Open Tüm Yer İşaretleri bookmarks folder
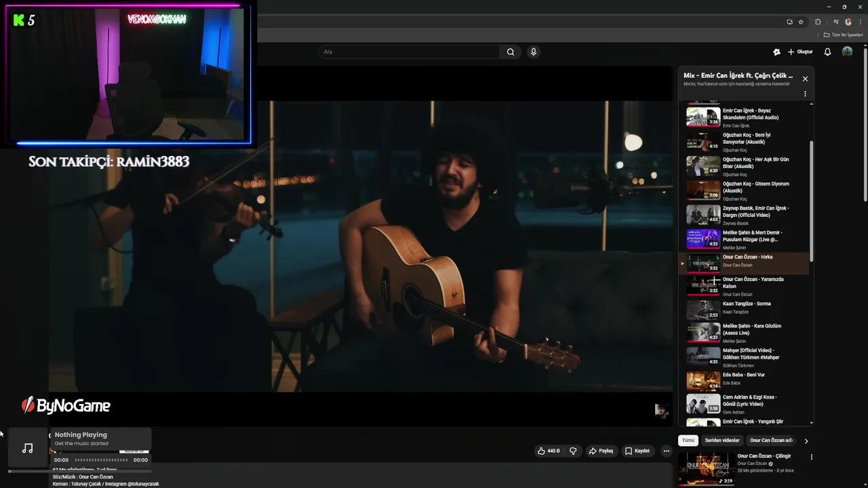The width and height of the screenshot is (868, 488). [844, 35]
